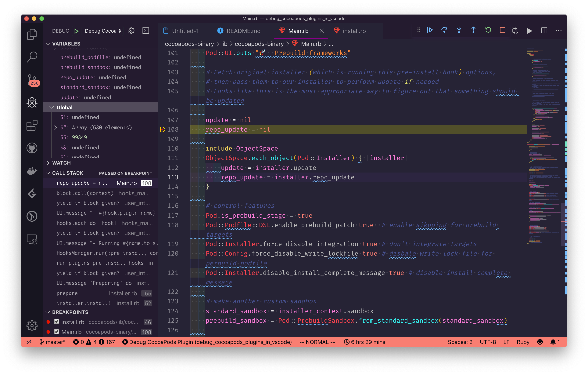Click the Step Over debug icon
Screen dimensions: 588x375
click(444, 30)
